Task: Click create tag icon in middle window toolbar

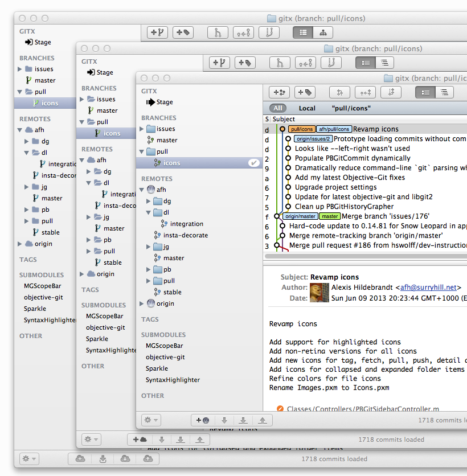Action: [245, 63]
